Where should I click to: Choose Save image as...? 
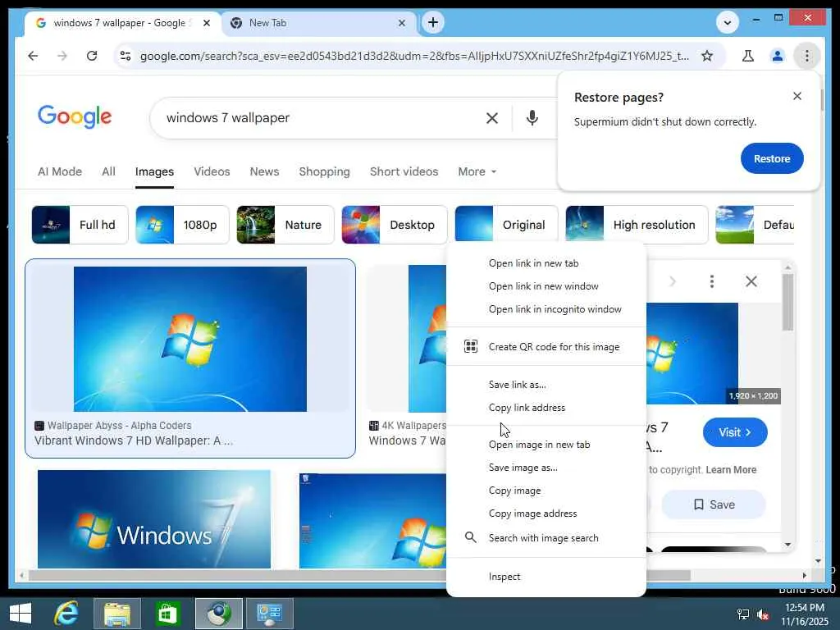click(x=546, y=468)
